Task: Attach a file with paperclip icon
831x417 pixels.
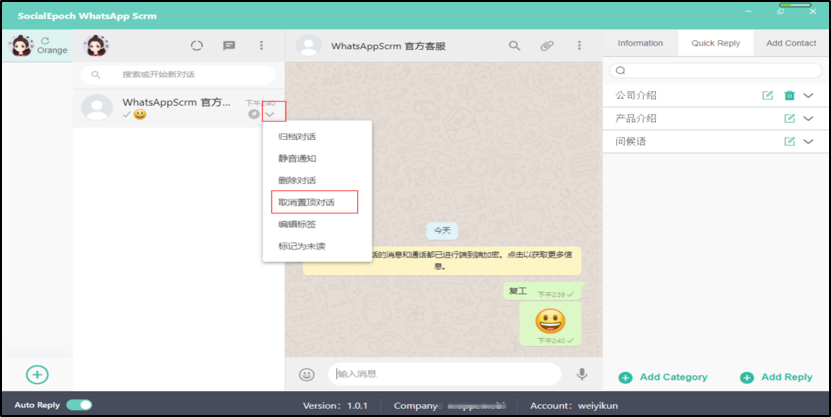Action: pyautogui.click(x=547, y=46)
